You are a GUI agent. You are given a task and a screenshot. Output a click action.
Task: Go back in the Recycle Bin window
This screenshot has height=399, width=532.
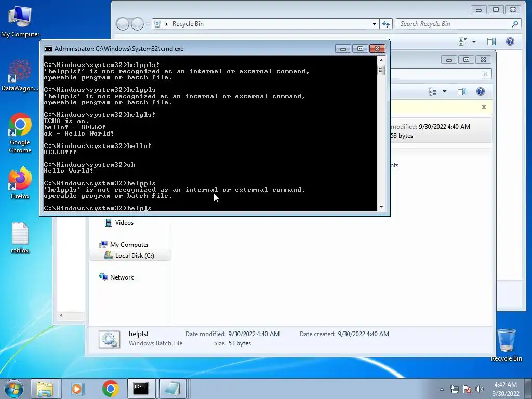click(123, 24)
